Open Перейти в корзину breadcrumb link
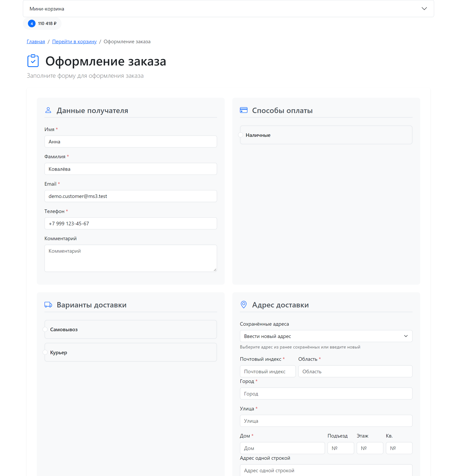Image resolution: width=457 pixels, height=476 pixels. (x=74, y=41)
